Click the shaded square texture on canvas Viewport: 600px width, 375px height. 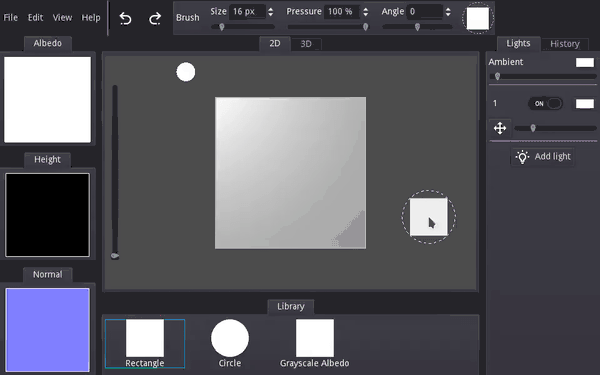(290, 173)
